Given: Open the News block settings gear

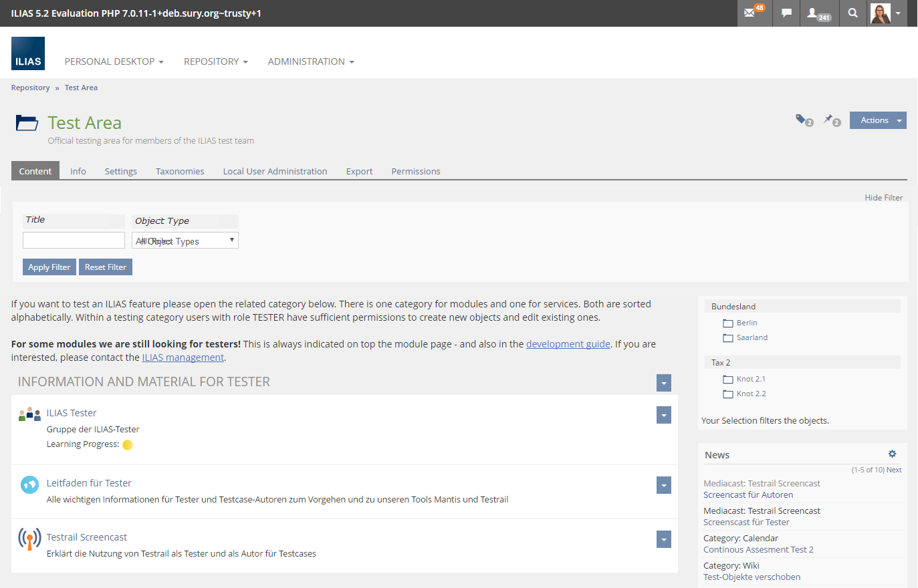Looking at the screenshot, I should [892, 454].
